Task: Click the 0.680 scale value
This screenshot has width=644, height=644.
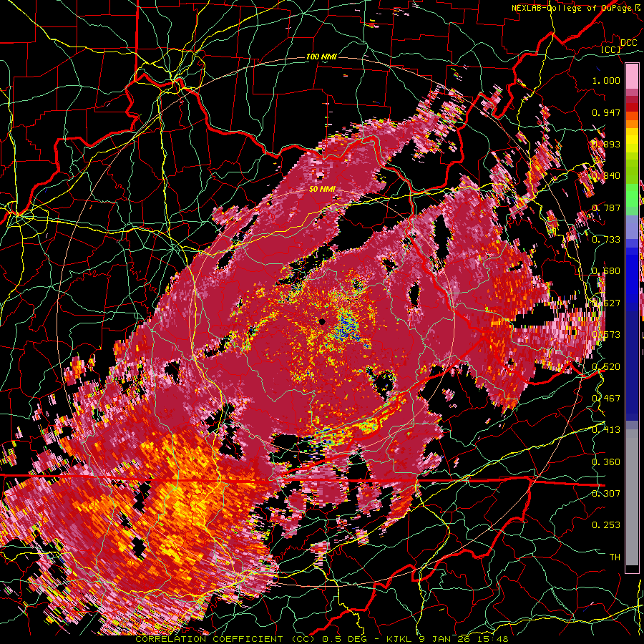Action: [606, 271]
